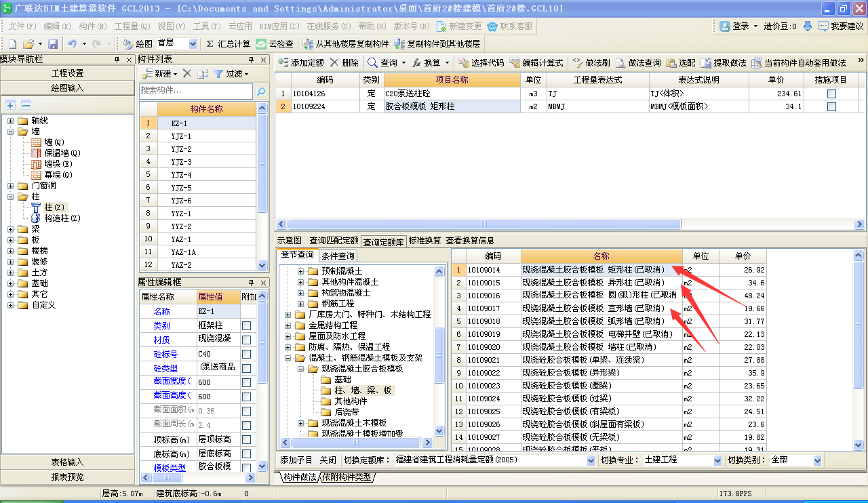Viewport: 868px width, 503px height.
Task: Click the New file icon in toolbar
Action: 12,43
